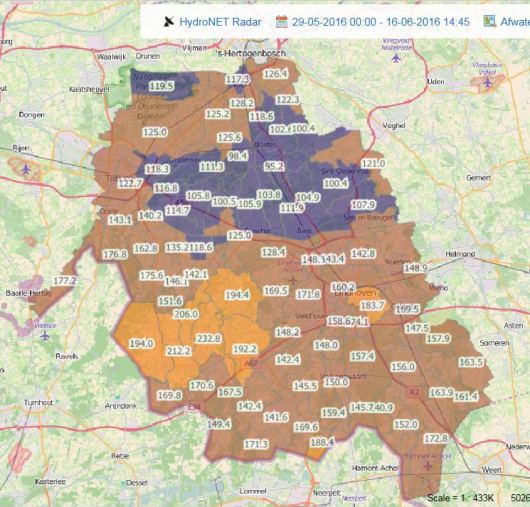
Task: Click the 167.5 value label
Action: (x=230, y=392)
